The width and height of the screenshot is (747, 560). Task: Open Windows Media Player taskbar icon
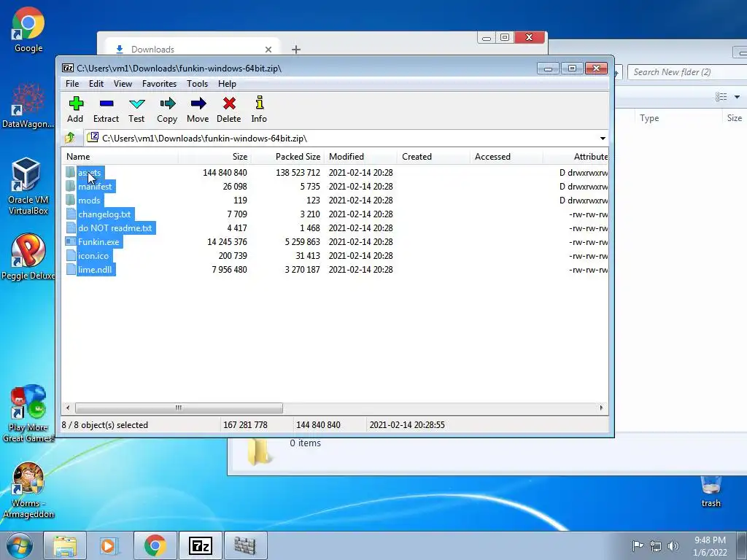108,545
